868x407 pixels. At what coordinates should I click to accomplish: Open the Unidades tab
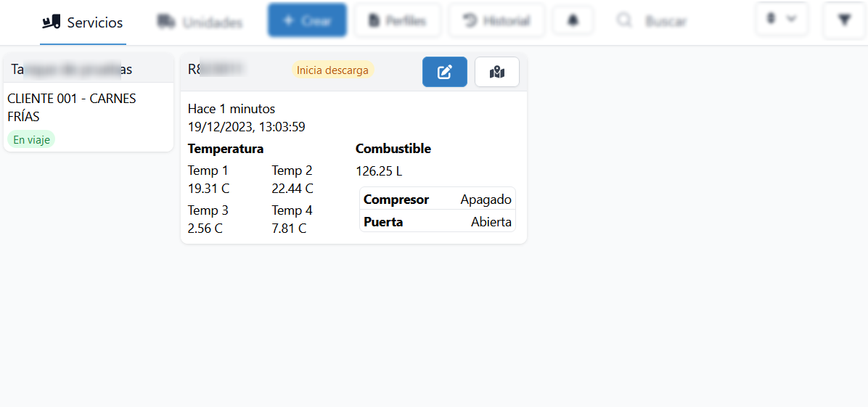click(200, 22)
